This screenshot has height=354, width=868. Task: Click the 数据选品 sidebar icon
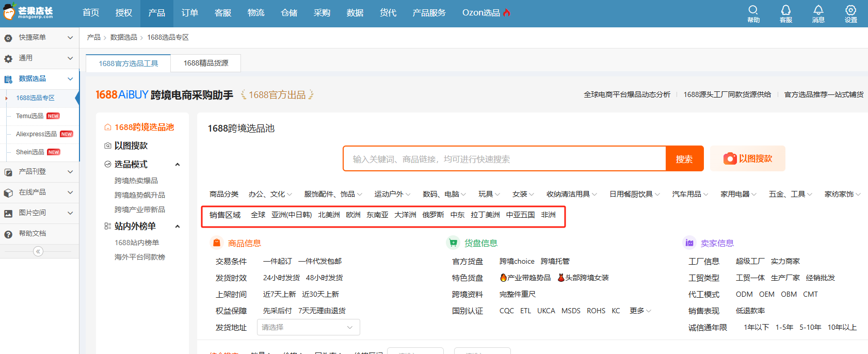click(8, 79)
